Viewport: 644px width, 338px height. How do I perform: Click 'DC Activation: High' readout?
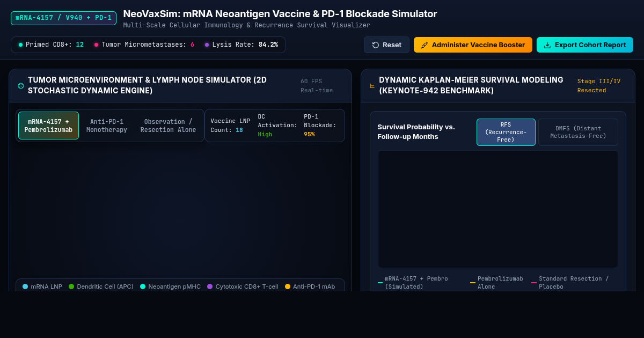277,126
